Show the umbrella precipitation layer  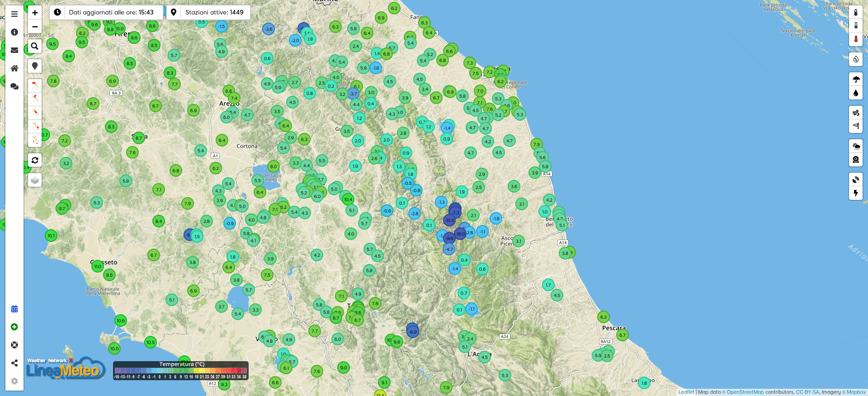856,80
